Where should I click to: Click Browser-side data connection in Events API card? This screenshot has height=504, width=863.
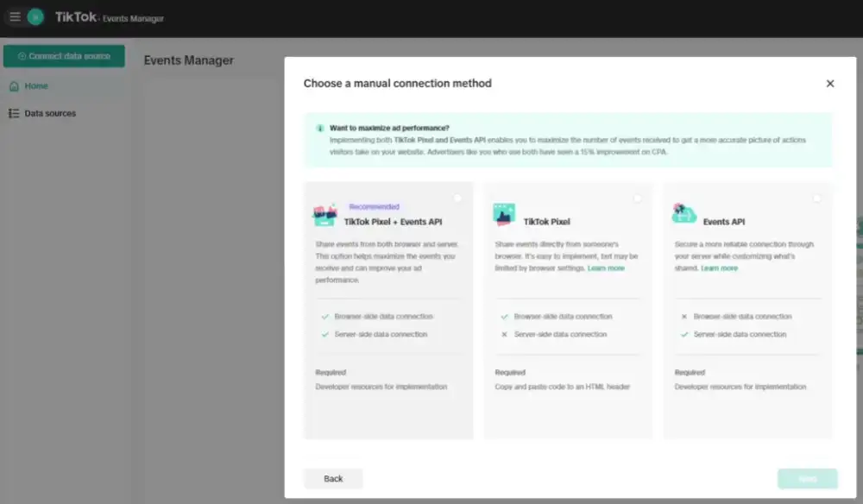[x=742, y=317]
